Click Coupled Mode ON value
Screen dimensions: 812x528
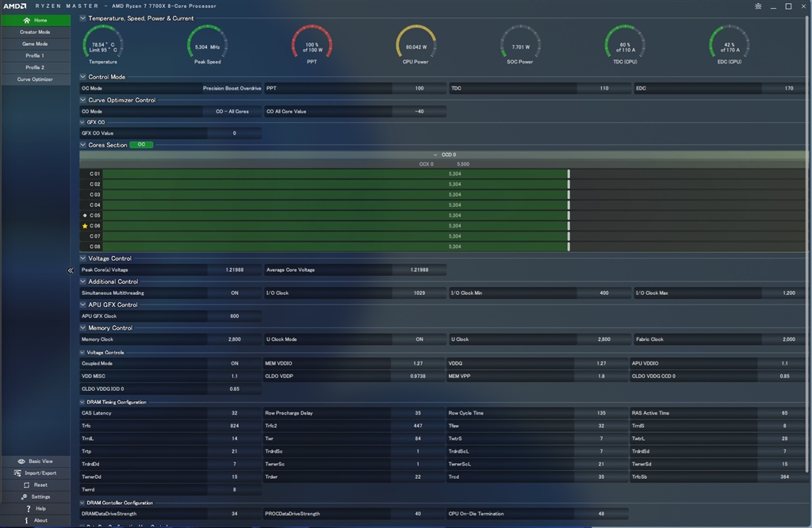pos(235,363)
